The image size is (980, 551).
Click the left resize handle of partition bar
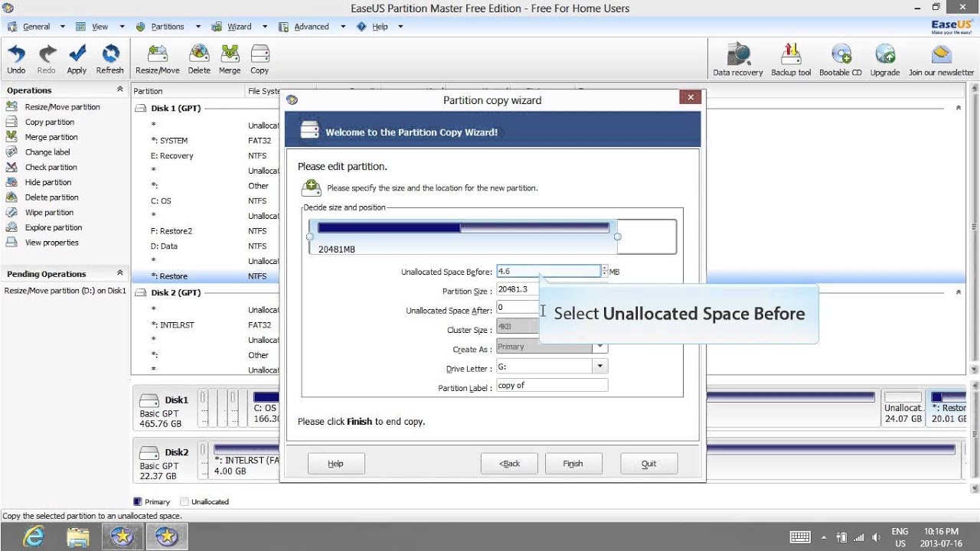click(x=309, y=236)
